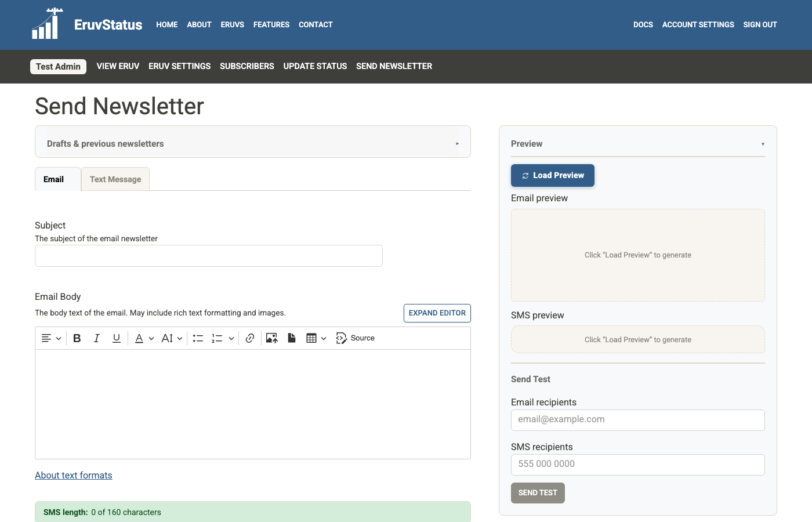The height and width of the screenshot is (522, 812).
Task: Click the Load Preview button
Action: click(552, 175)
